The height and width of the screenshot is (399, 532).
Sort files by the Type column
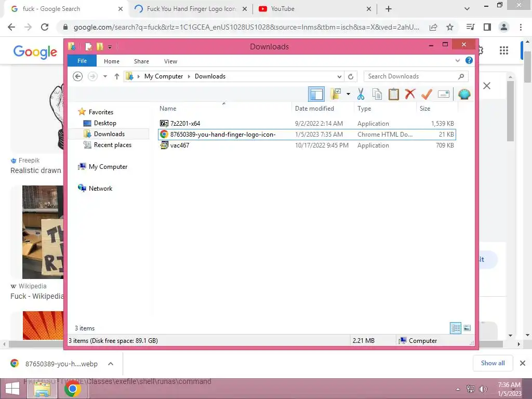(385, 109)
